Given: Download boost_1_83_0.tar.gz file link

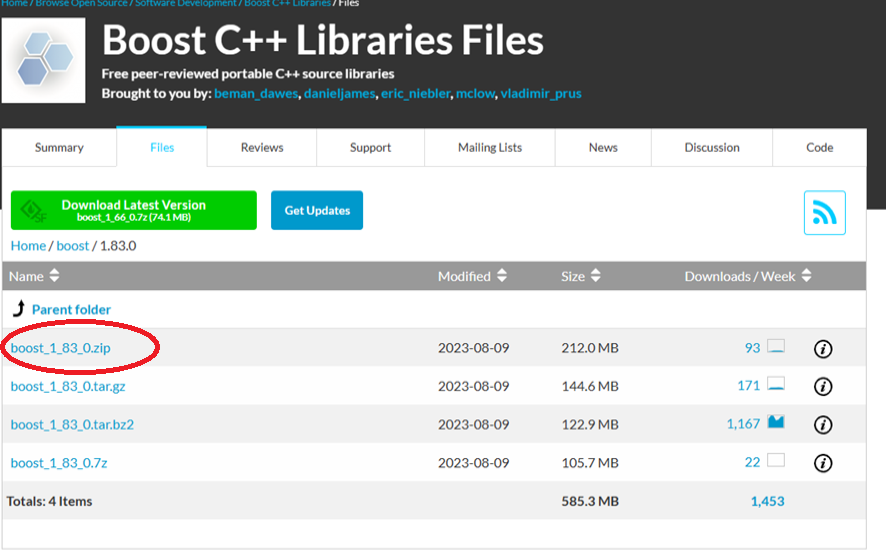Looking at the screenshot, I should (68, 386).
